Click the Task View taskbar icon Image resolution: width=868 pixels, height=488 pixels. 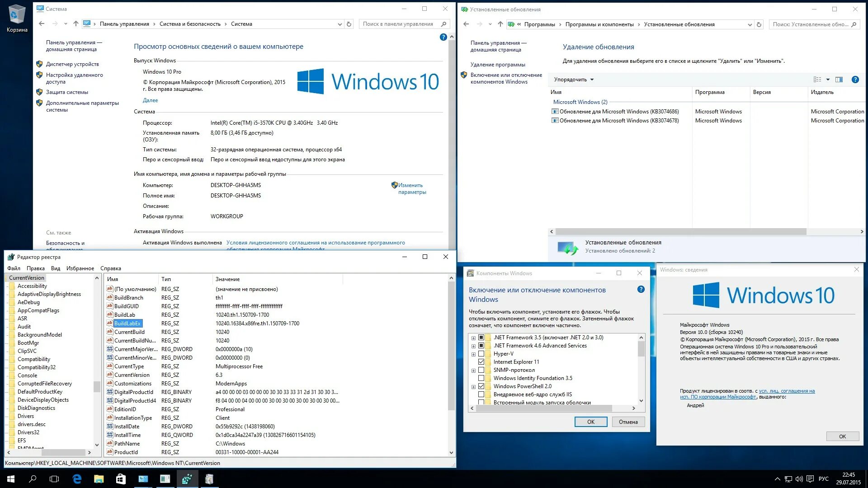pos(54,479)
